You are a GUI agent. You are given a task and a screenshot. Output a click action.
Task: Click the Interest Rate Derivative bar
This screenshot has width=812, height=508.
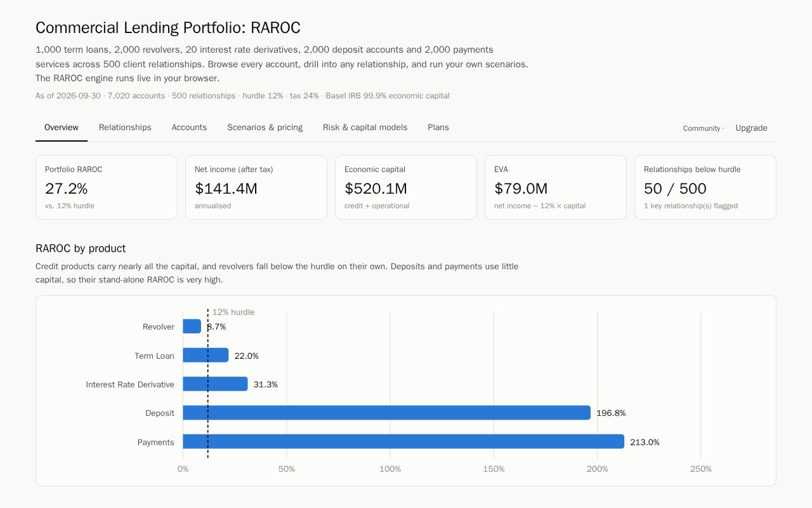[215, 384]
